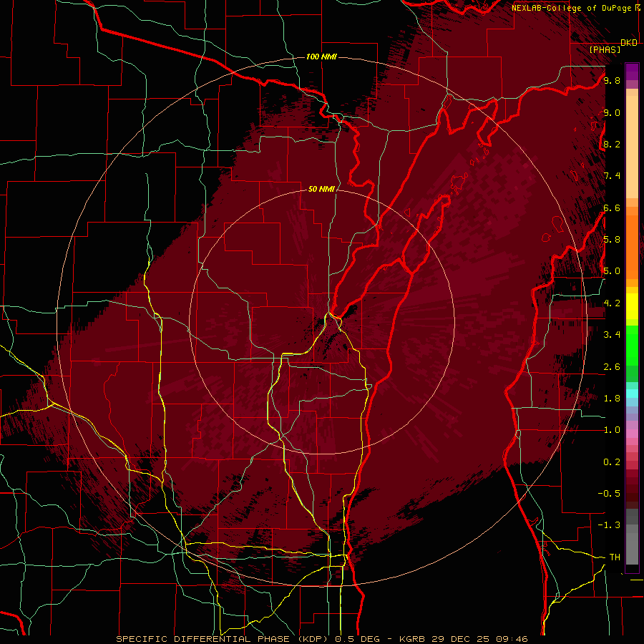Click the 3.4 value on the scale
The image size is (644, 644).
tap(612, 334)
